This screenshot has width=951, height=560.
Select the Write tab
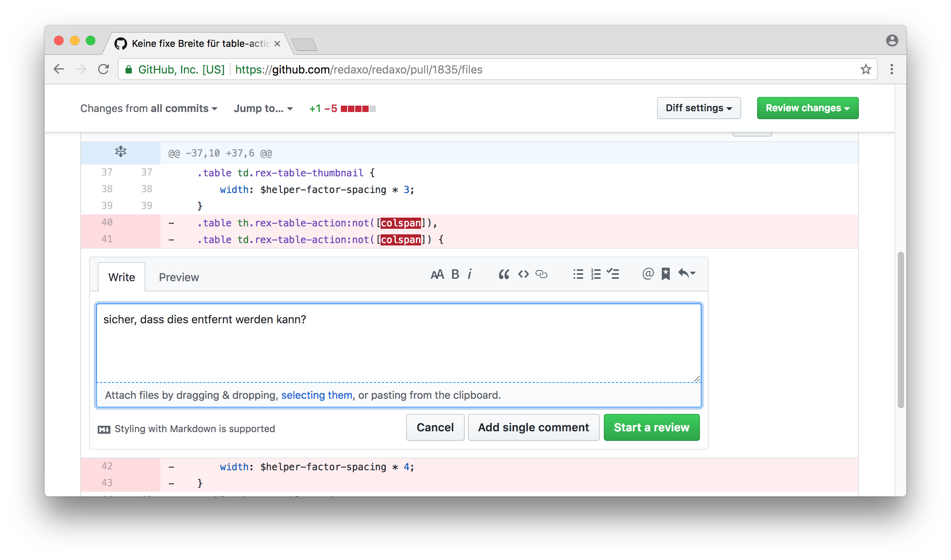(x=122, y=277)
